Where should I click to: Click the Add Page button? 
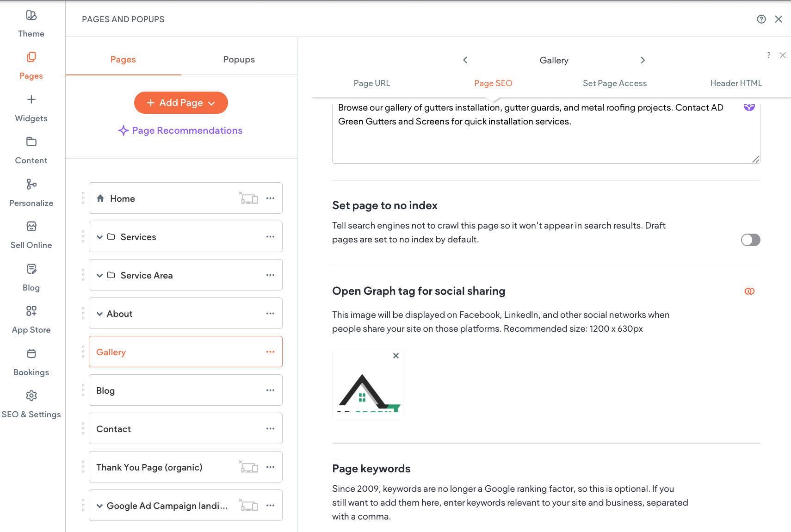176,103
